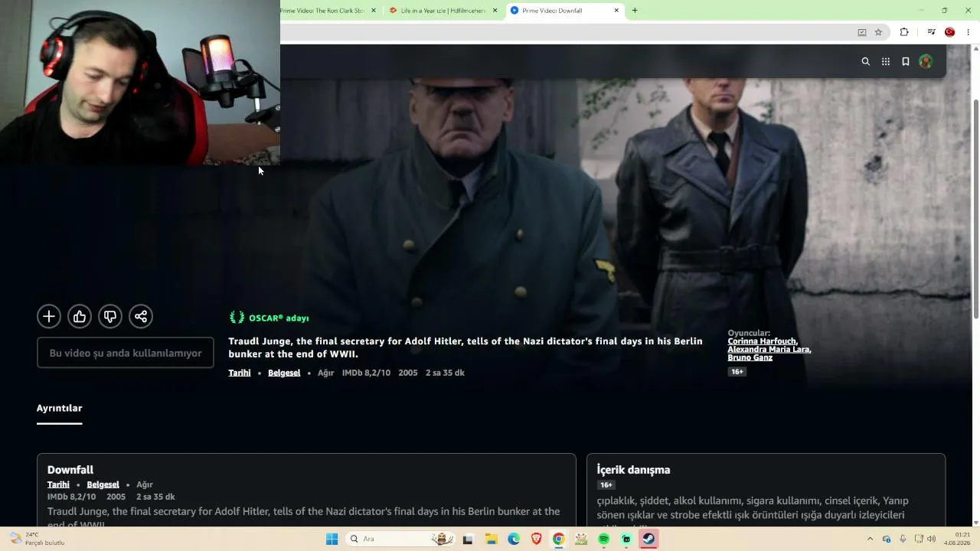The height and width of the screenshot is (551, 980).
Task: Open Belgesel link in Downfall details card
Action: [x=103, y=484]
